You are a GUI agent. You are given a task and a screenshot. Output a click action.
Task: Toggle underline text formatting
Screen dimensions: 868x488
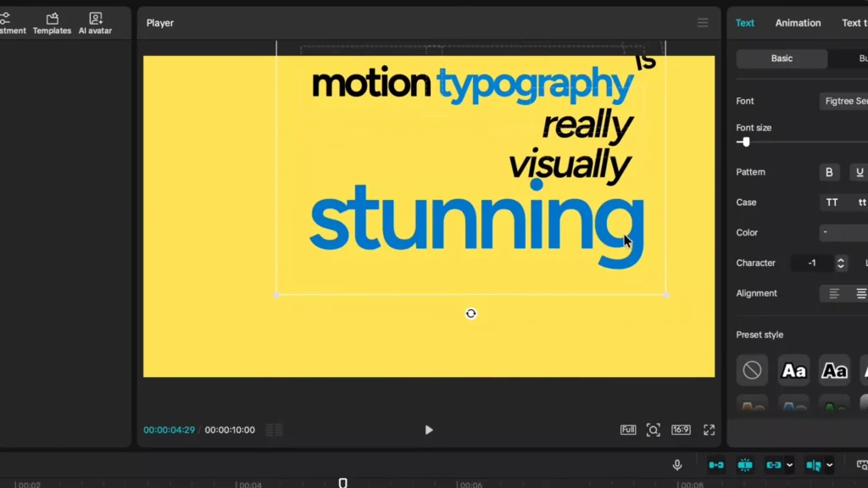(x=859, y=172)
